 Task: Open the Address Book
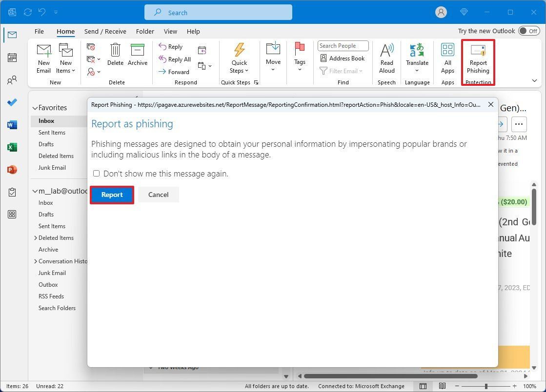point(342,58)
